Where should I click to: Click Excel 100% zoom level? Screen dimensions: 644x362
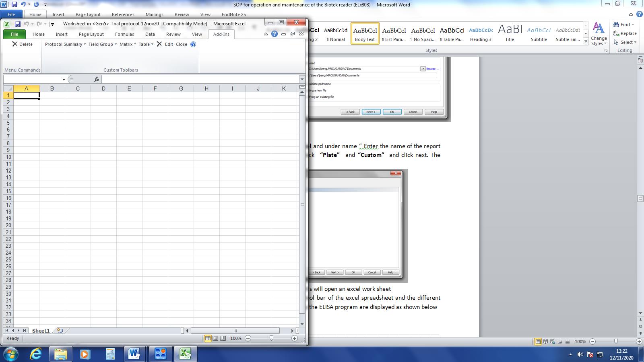[236, 338]
